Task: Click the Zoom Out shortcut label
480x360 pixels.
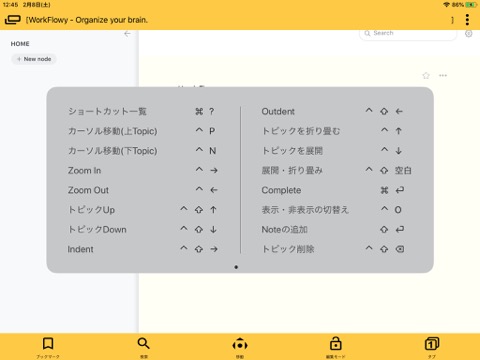Action: (88, 190)
